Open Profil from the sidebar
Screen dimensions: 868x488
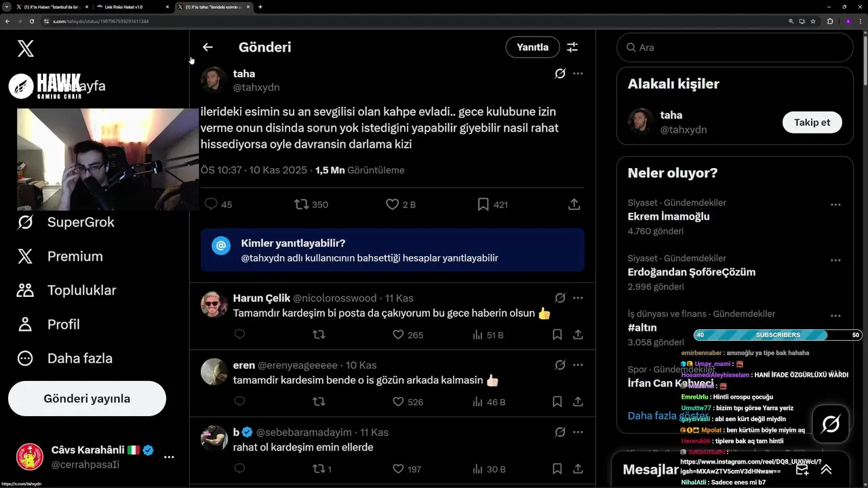(x=48, y=324)
